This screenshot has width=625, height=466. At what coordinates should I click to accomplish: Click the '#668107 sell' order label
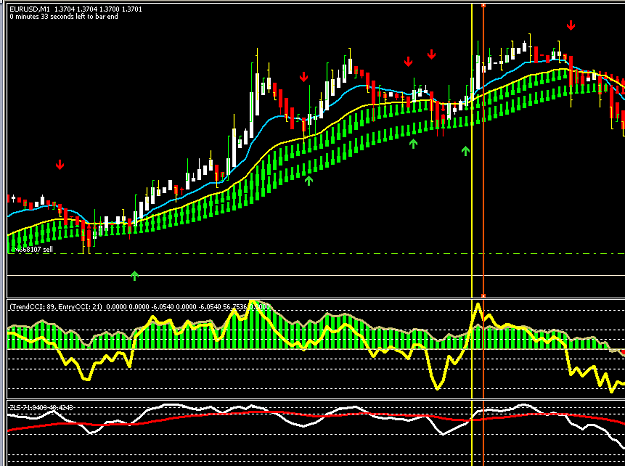[32, 250]
